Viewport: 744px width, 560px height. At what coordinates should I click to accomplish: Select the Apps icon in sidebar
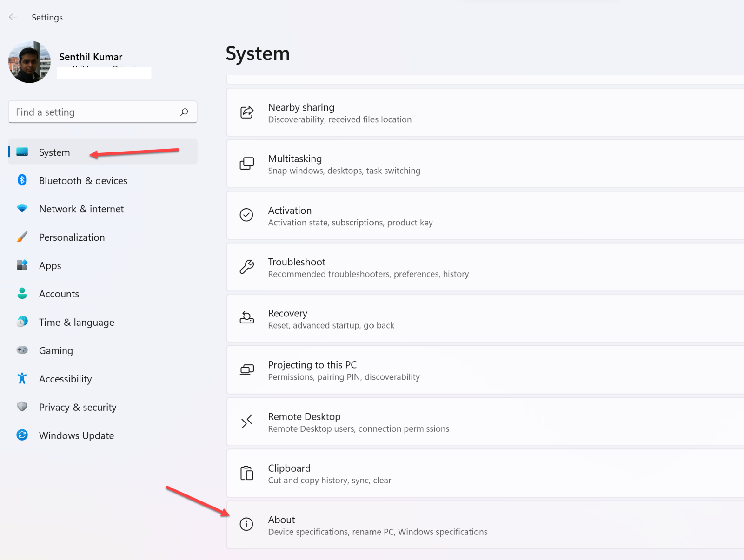click(x=22, y=265)
